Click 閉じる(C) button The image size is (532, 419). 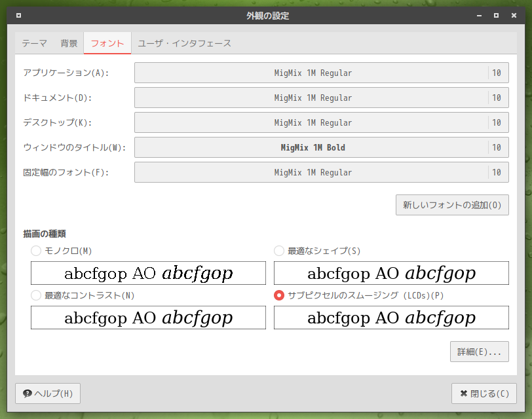click(484, 393)
